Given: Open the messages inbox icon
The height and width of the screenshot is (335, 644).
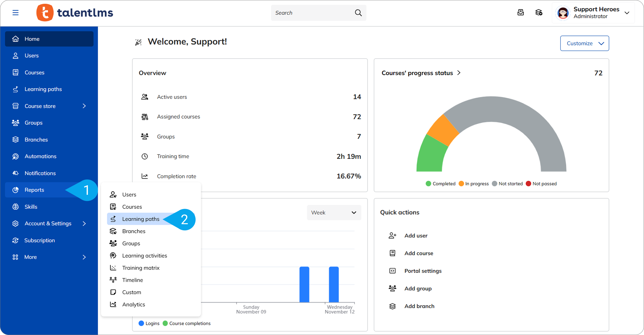Looking at the screenshot, I should (x=520, y=13).
